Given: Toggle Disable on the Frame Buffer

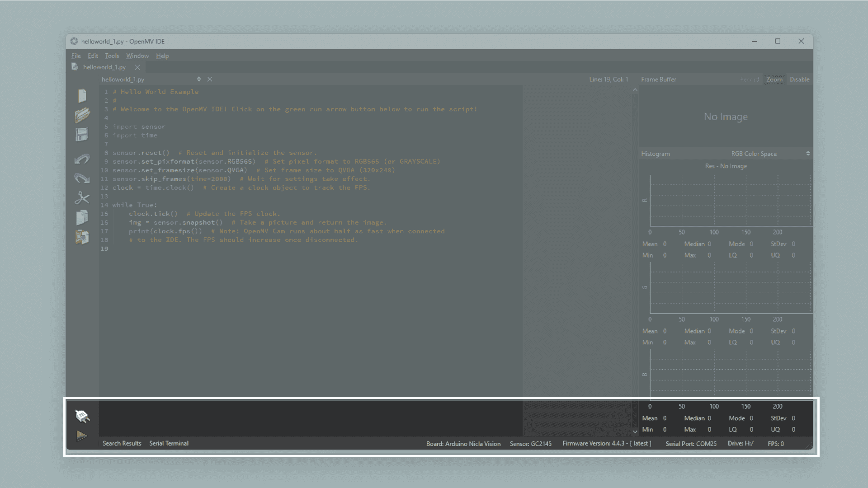Looking at the screenshot, I should click(x=799, y=80).
